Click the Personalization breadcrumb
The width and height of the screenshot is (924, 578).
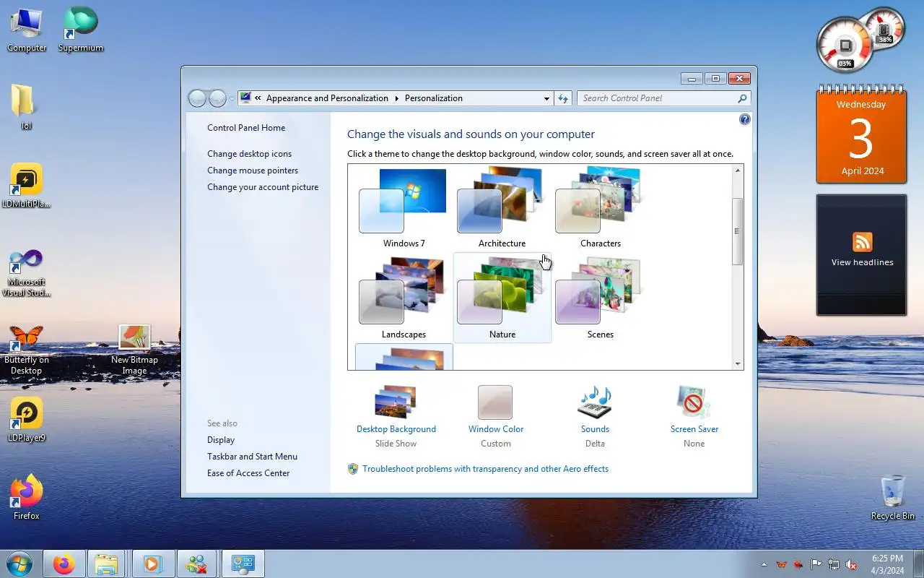[x=434, y=98]
